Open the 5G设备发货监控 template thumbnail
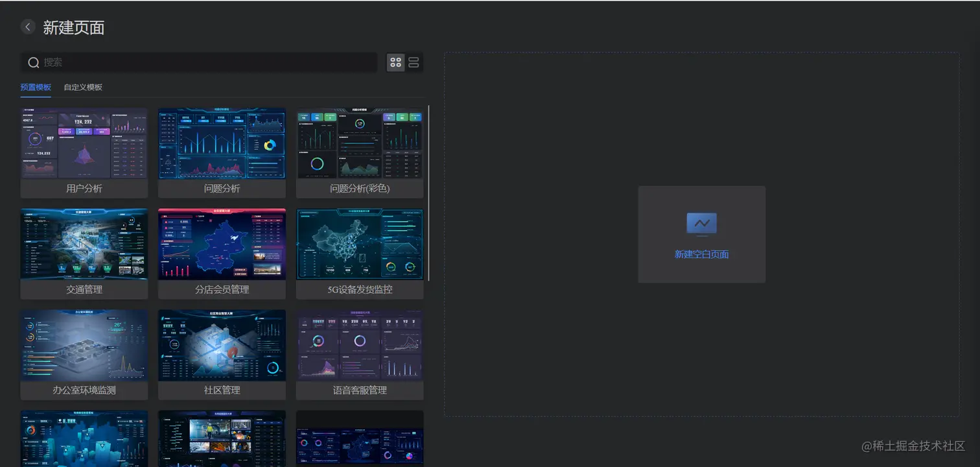 360,245
